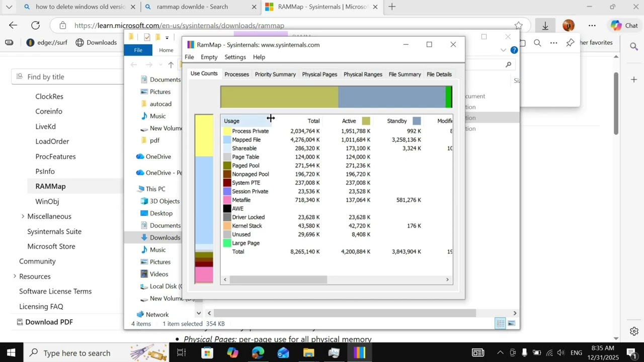The height and width of the screenshot is (362, 644).
Task: Open the Settings menu in RamMap
Action: [235, 57]
